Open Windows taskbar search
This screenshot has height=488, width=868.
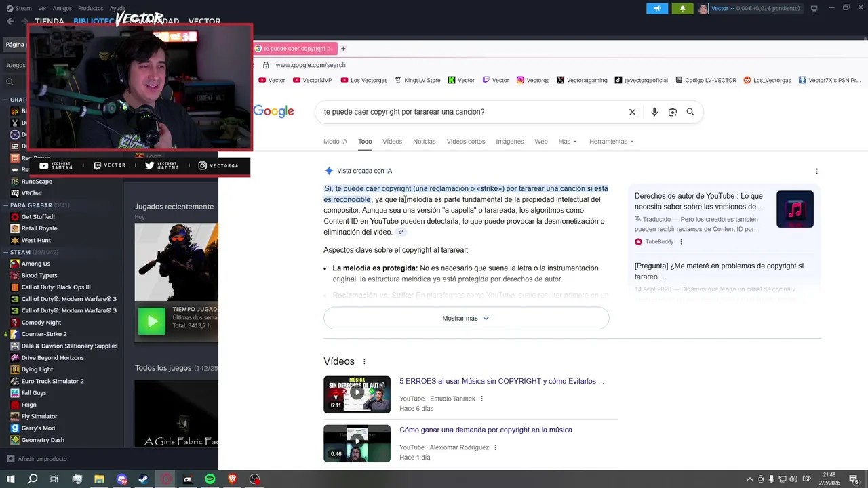[32, 479]
